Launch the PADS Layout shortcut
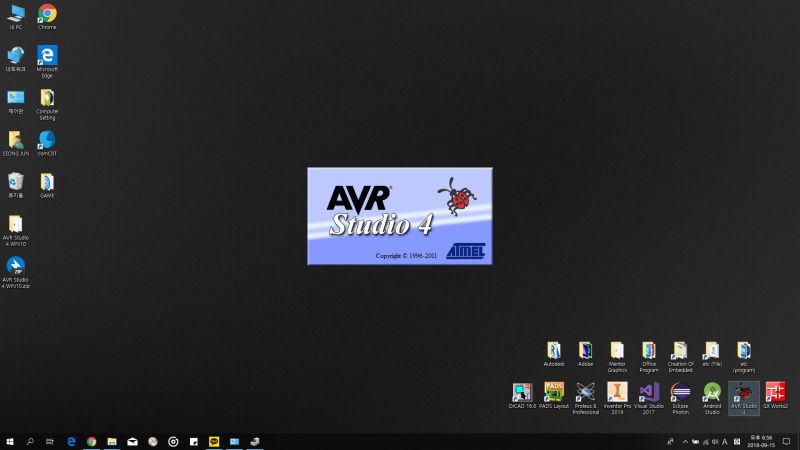Viewport: 800px width, 450px height. 554,396
